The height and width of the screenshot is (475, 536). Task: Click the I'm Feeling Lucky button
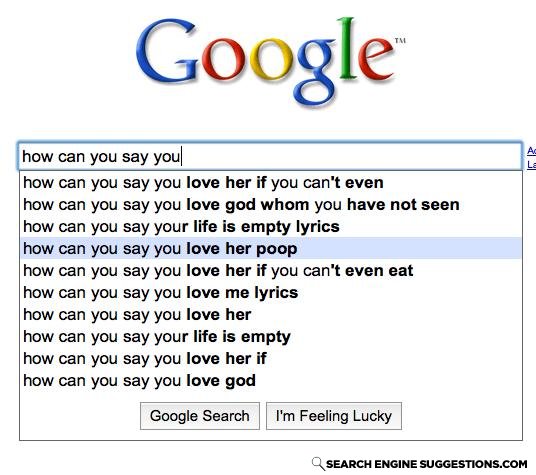pos(334,416)
